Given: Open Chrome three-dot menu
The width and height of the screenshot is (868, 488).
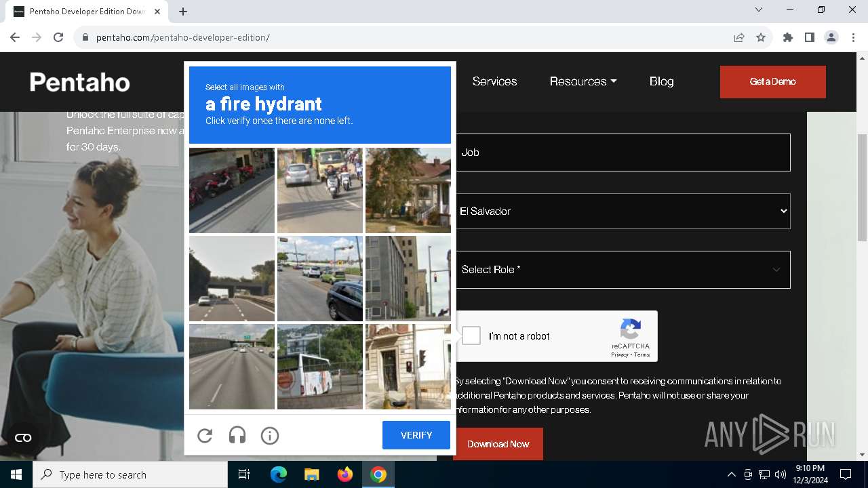Looking at the screenshot, I should pyautogui.click(x=853, y=37).
